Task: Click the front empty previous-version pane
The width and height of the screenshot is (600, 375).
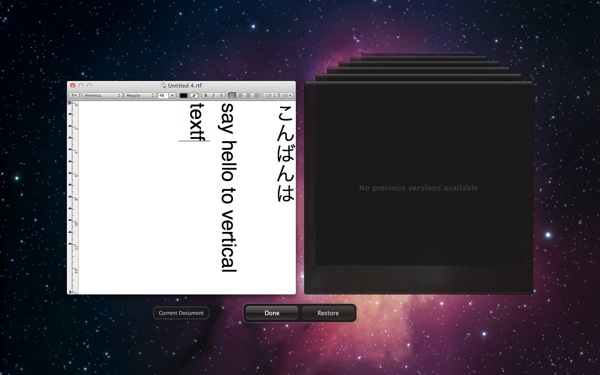Action: tap(418, 188)
